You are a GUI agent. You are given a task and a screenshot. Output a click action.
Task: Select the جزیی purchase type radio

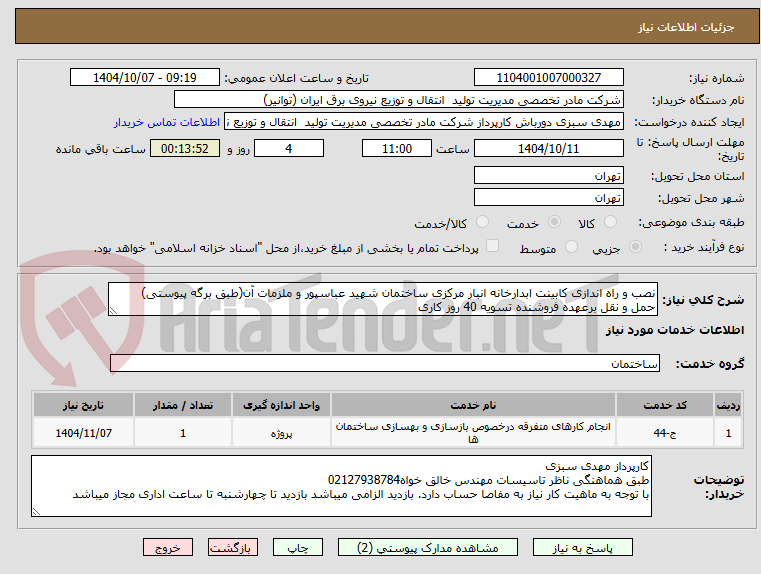point(635,247)
